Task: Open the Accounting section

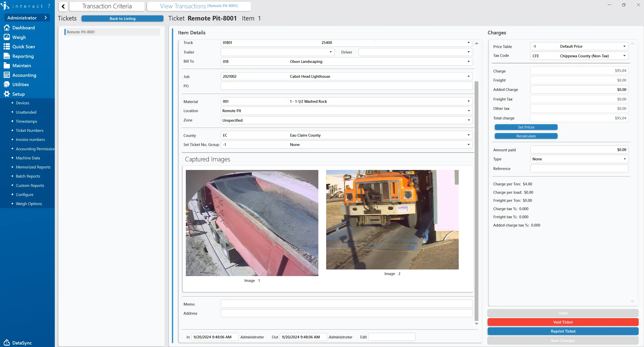Action: [x=24, y=75]
